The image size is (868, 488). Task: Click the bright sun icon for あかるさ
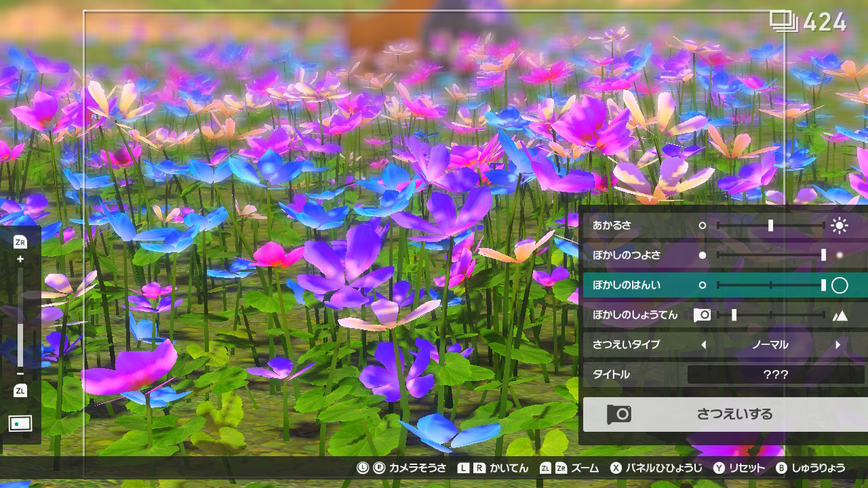(840, 226)
